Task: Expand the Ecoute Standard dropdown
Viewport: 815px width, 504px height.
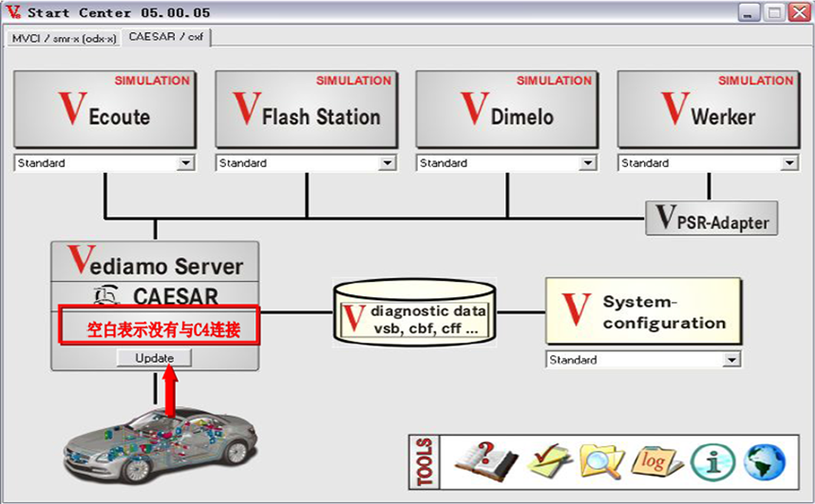Action: pos(186,163)
